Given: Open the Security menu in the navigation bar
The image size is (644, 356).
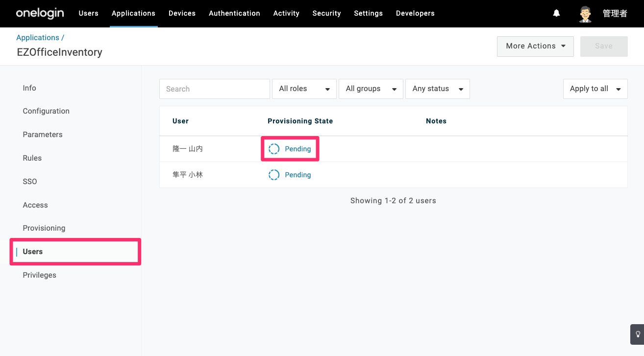Looking at the screenshot, I should [x=326, y=13].
